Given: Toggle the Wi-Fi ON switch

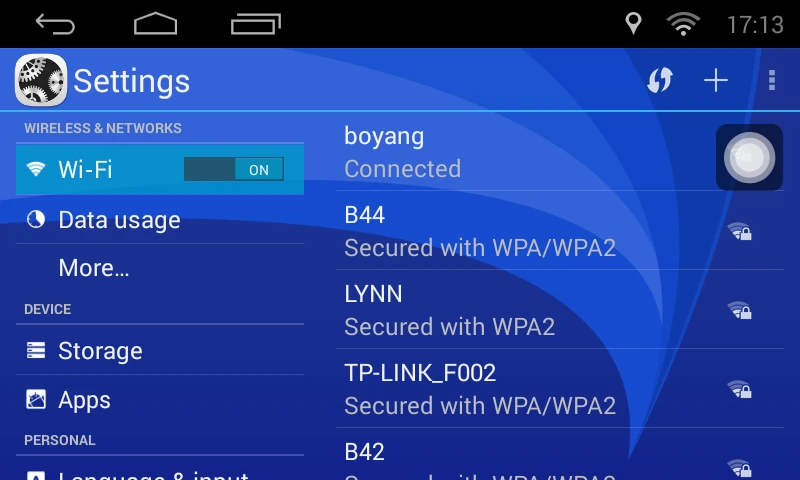Looking at the screenshot, I should click(234, 169).
